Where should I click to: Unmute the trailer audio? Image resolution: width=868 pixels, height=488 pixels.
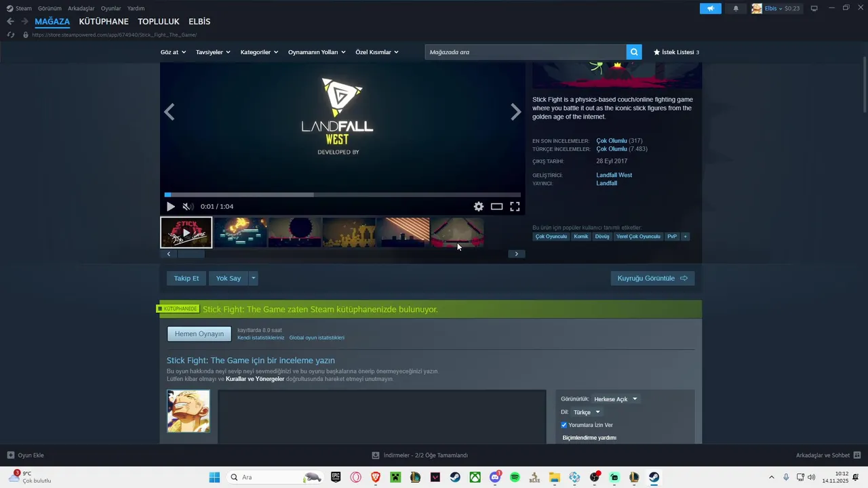[x=188, y=207]
